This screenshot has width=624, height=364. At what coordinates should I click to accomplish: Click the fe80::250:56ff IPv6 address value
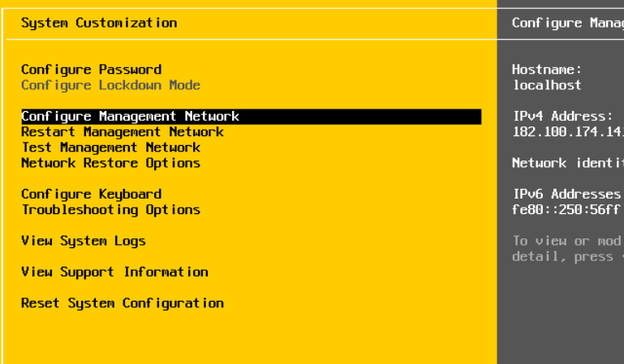[x=566, y=210]
